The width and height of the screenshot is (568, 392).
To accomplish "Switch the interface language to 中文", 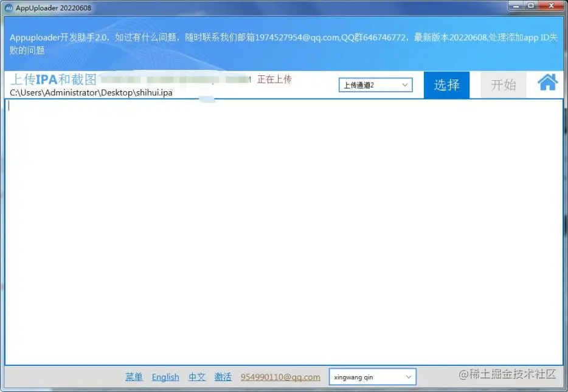I will tap(196, 377).
